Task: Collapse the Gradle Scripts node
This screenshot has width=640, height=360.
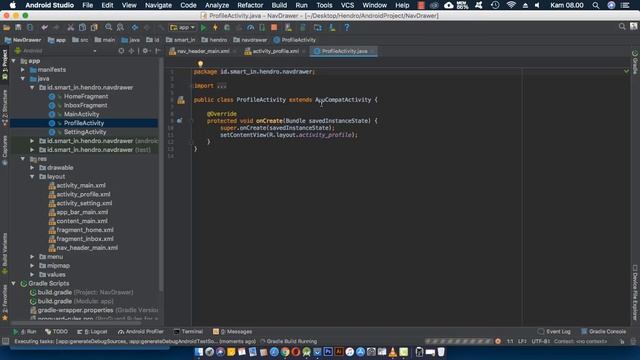Action: 13,283
